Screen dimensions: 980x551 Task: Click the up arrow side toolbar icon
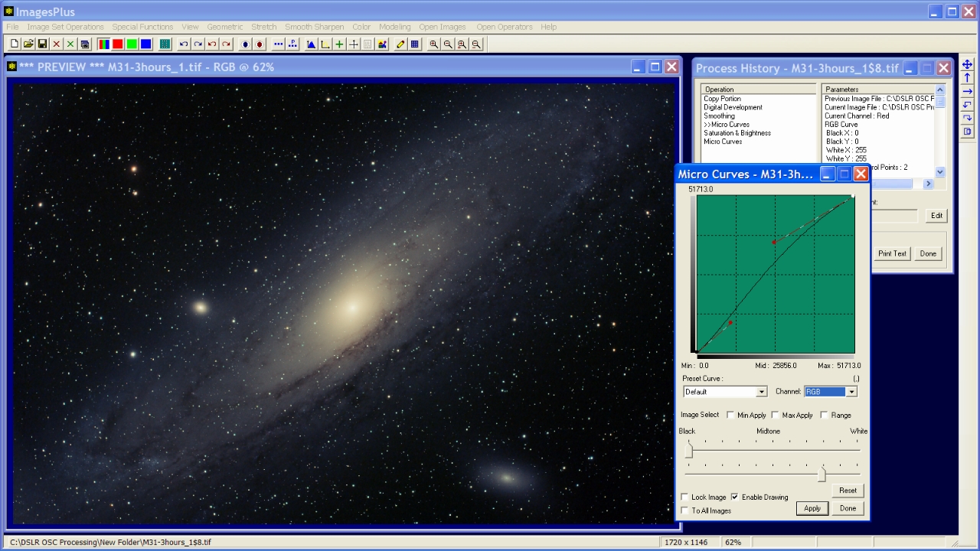click(967, 78)
